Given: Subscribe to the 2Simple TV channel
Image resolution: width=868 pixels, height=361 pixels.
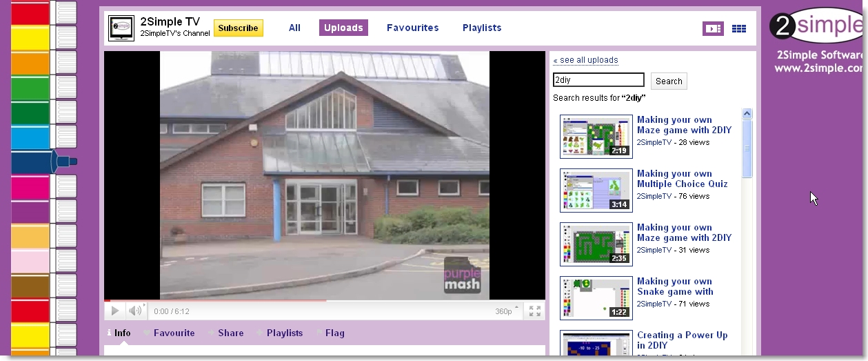Looking at the screenshot, I should coord(239,28).
